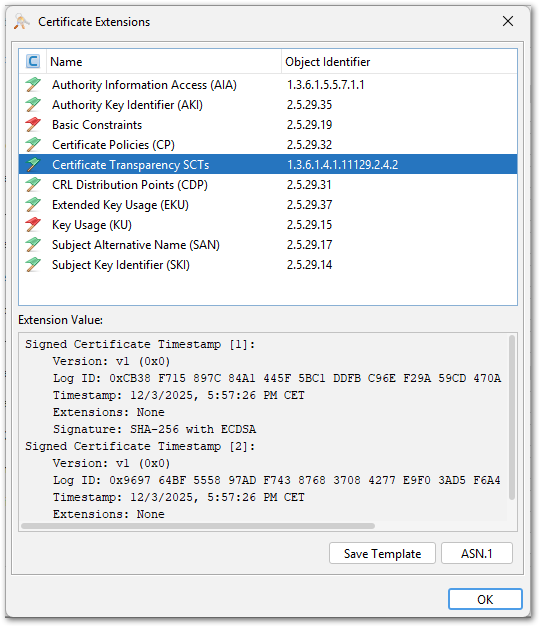Click OID 1.3.6.1.5.5.7.1.1 cell

click(326, 85)
